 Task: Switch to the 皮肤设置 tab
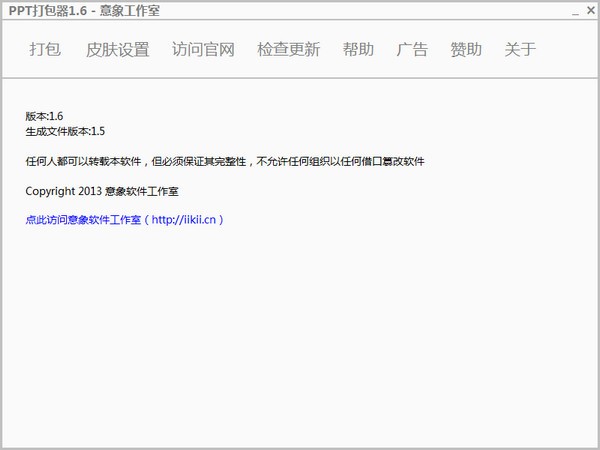tap(117, 49)
